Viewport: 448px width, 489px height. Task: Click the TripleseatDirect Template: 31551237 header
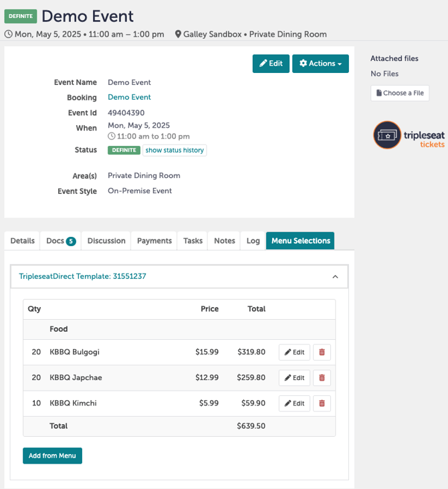[82, 276]
